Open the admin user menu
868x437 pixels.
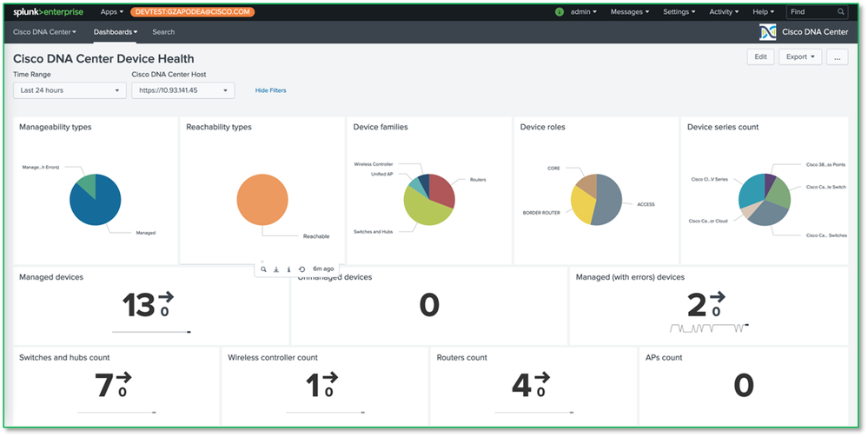[584, 11]
